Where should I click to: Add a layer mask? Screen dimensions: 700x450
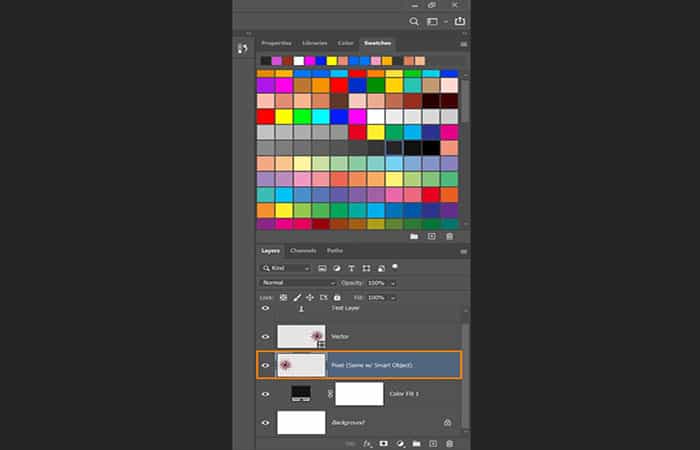383,444
